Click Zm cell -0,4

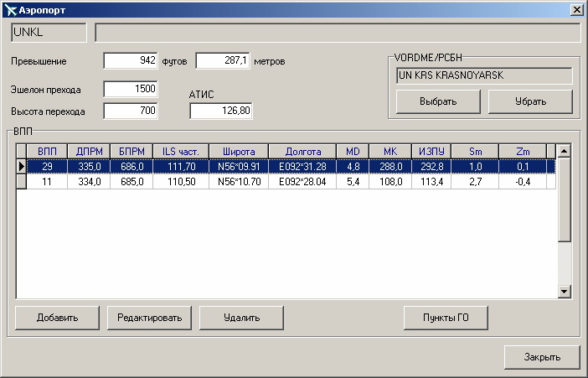pyautogui.click(x=523, y=182)
